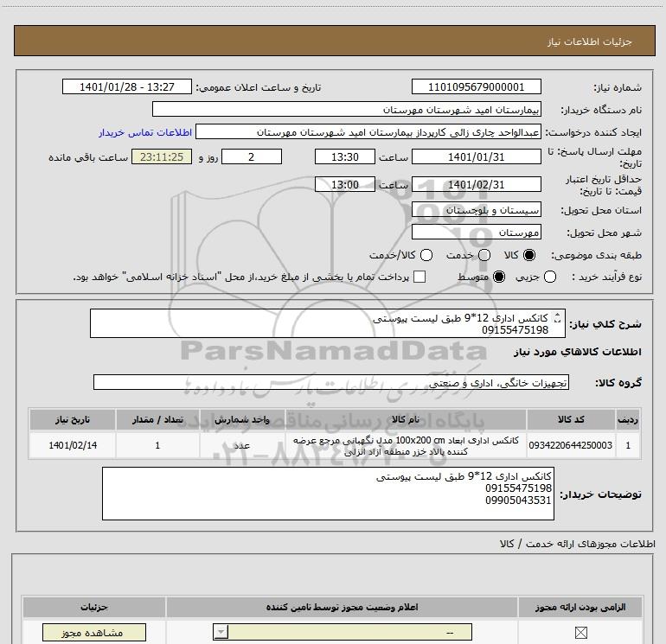Open the اطلاعات تماس خریدار link
This screenshot has width=666, height=644.
click(x=145, y=132)
